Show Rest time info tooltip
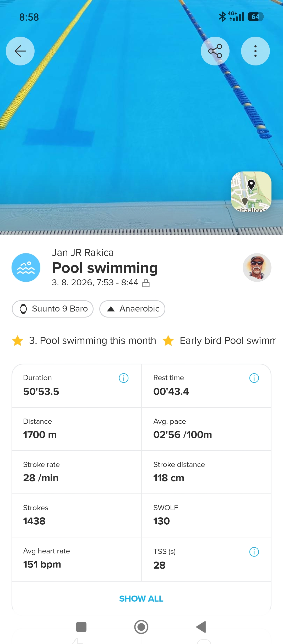Viewport: 283px width, 644px height. click(254, 378)
